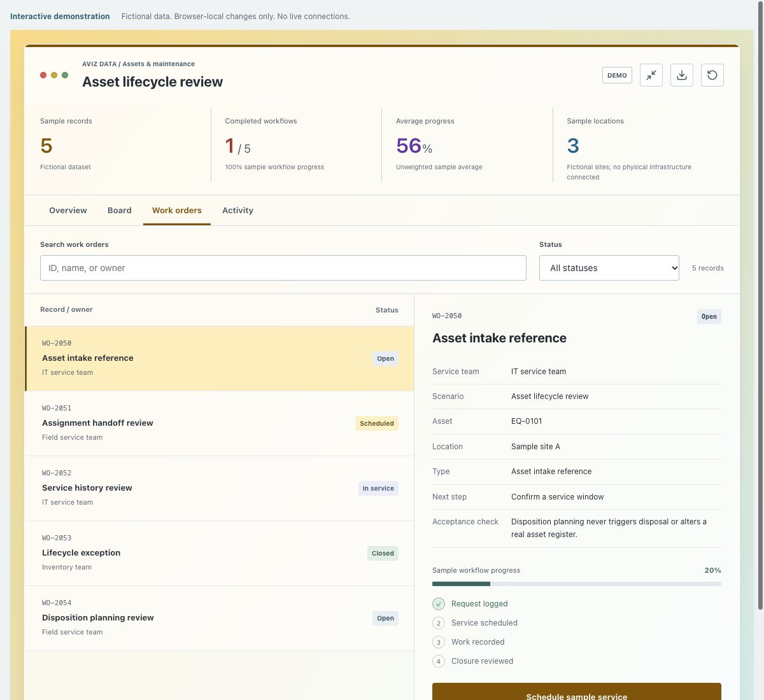Click the sample workflow progress bar
The image size is (764, 700).
577,584
